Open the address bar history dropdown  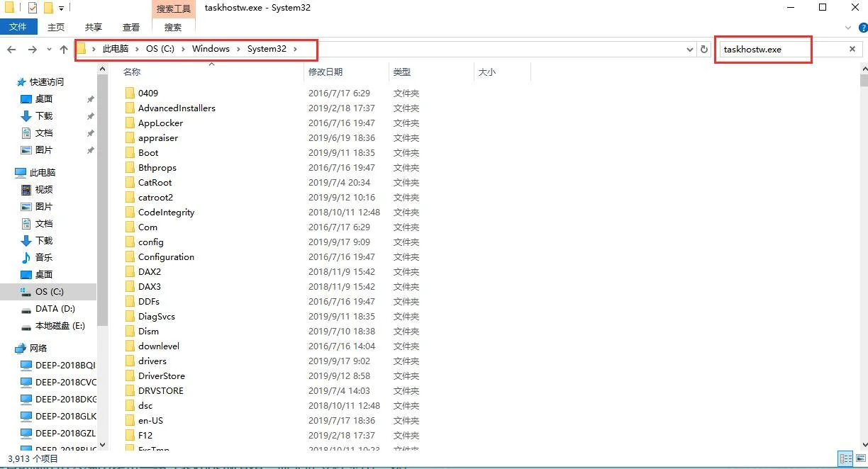690,49
